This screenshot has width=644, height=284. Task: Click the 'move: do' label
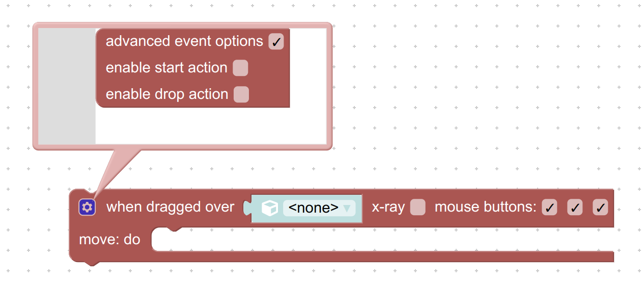click(x=109, y=239)
